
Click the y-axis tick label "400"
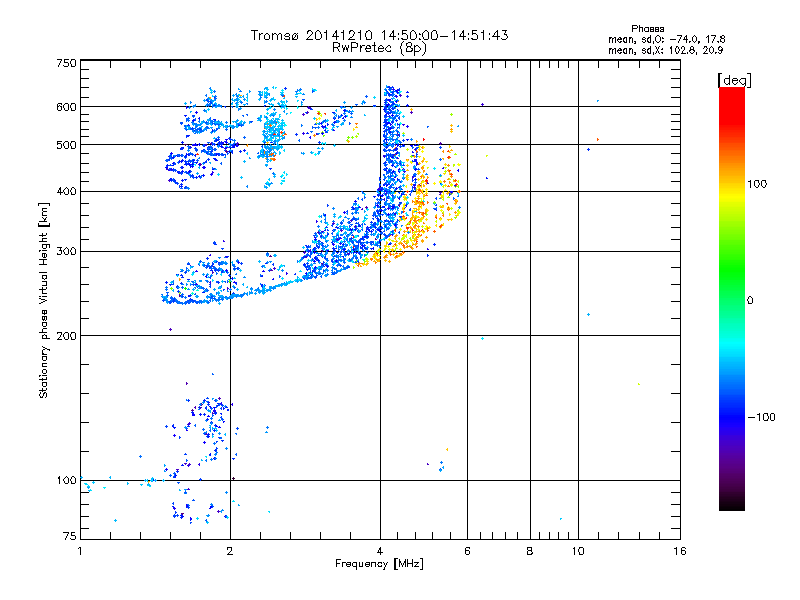(66, 192)
